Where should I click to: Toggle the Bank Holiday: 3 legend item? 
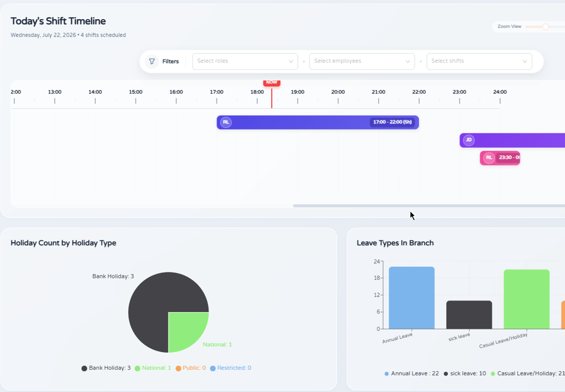click(x=106, y=368)
